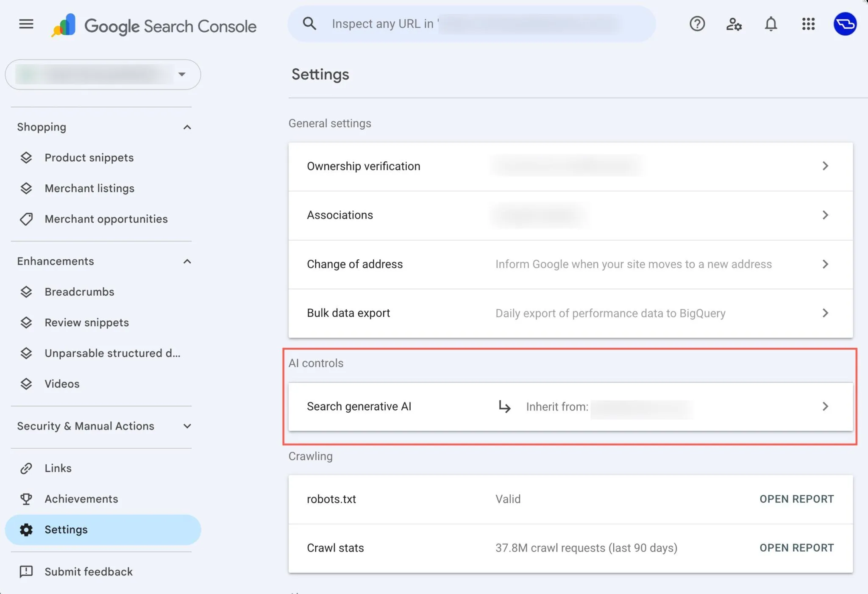Open the Help question mark icon
The image size is (868, 594).
pos(697,24)
